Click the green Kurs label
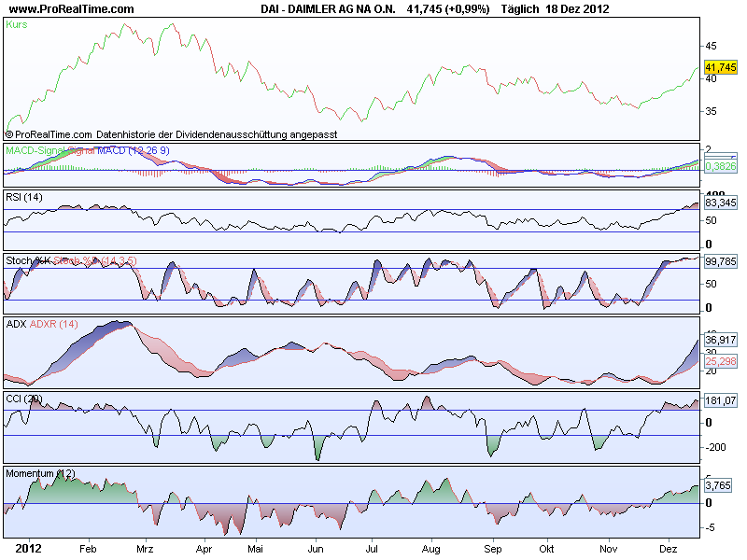The width and height of the screenshot is (747, 560). (x=17, y=25)
